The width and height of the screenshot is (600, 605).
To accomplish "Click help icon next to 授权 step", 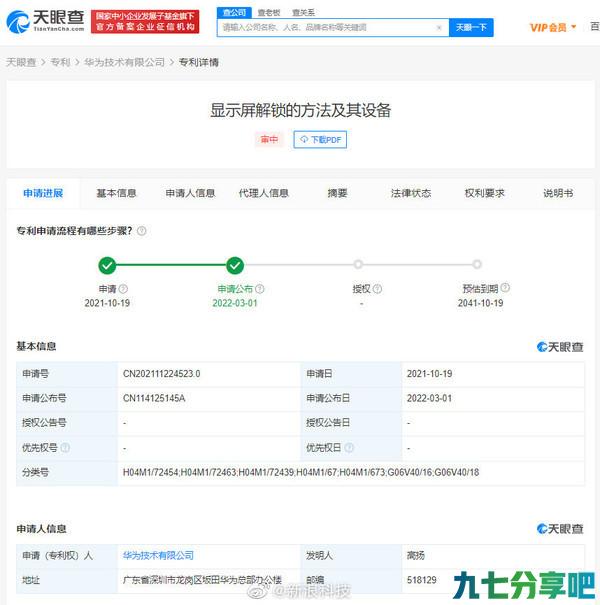I will (x=377, y=289).
